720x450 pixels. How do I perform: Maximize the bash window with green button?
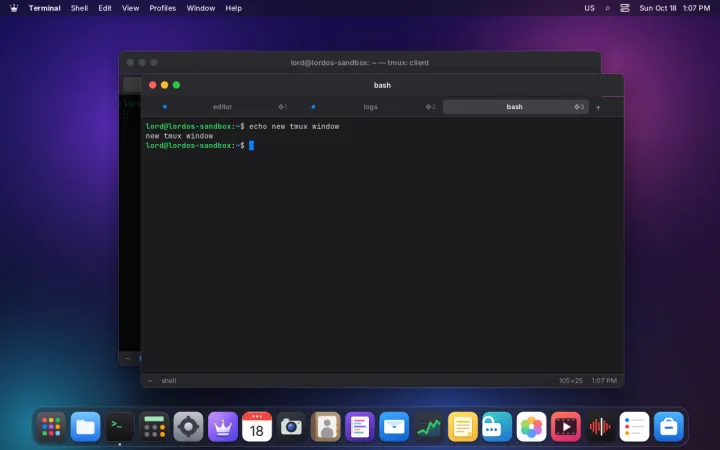(x=176, y=85)
